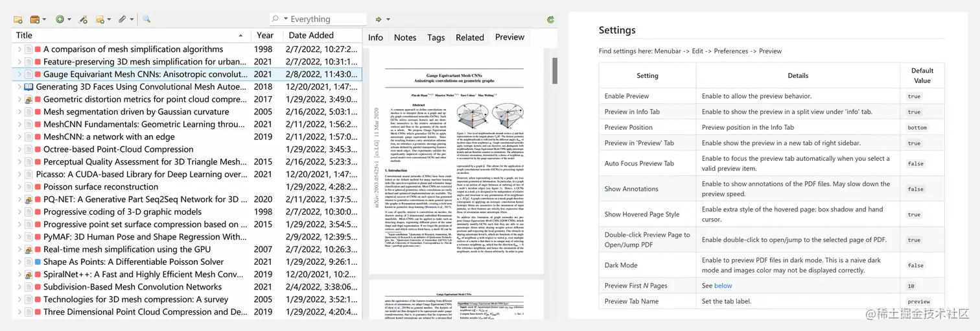The width and height of the screenshot is (980, 331).
Task: Open the New Library icon in the toolbar
Action: (34, 19)
